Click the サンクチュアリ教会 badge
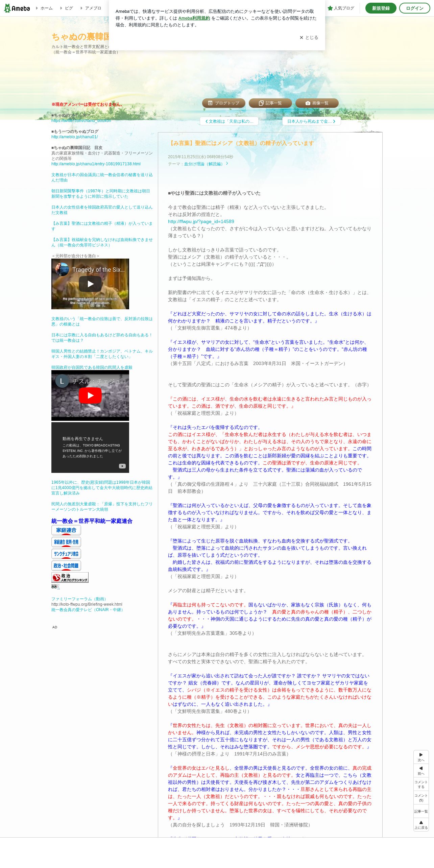434x868 pixels. pyautogui.click(x=66, y=554)
